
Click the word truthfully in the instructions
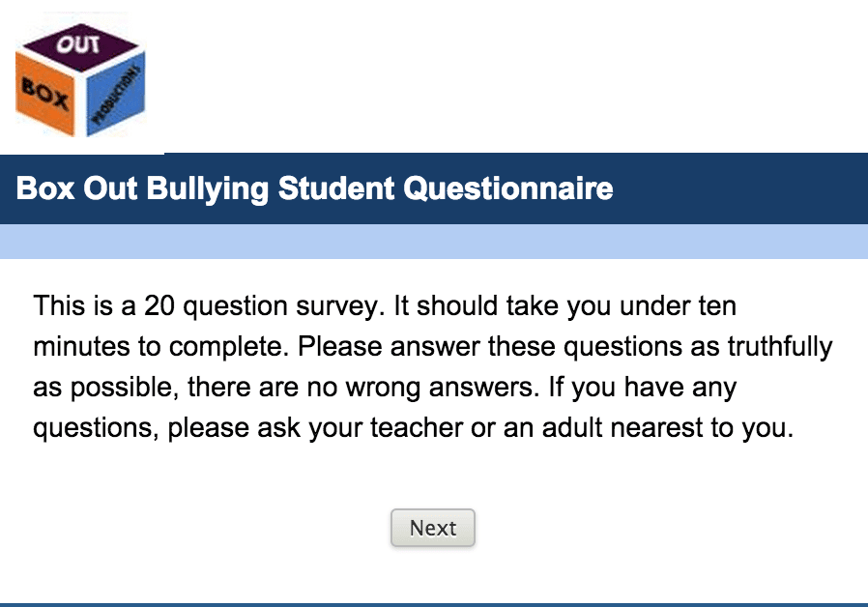780,347
